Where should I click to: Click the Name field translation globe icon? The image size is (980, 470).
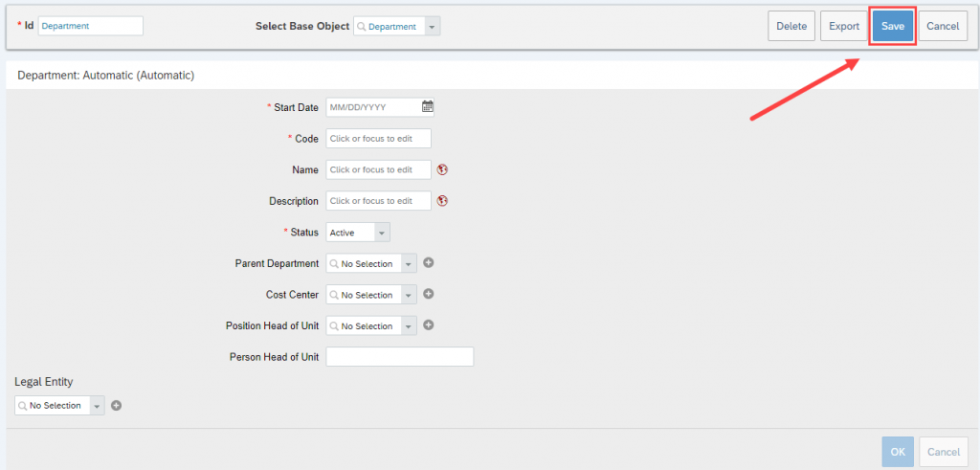[x=442, y=169]
